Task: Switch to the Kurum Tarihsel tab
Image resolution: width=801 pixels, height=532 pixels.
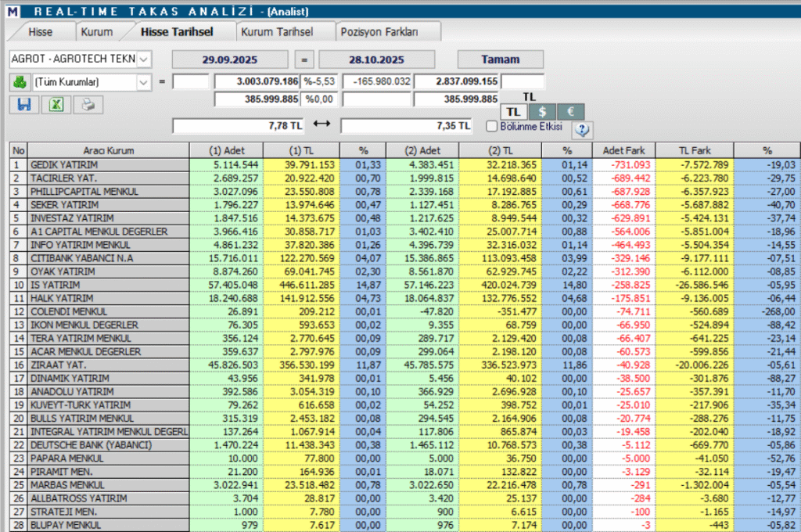Action: (x=277, y=32)
